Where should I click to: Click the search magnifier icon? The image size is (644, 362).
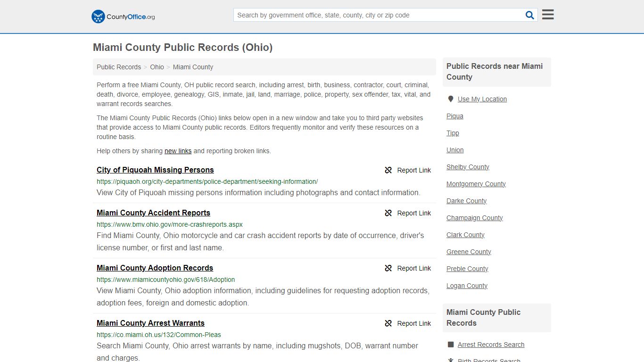(530, 15)
